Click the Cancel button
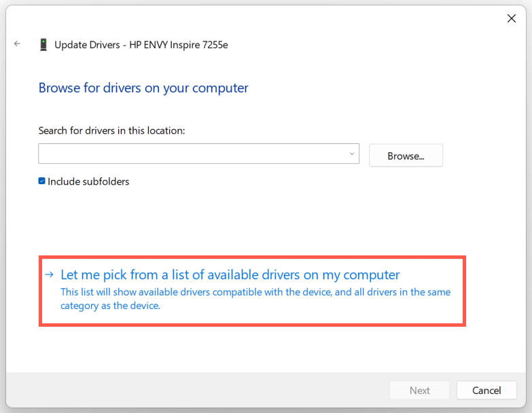The width and height of the screenshot is (532, 413). pyautogui.click(x=486, y=391)
